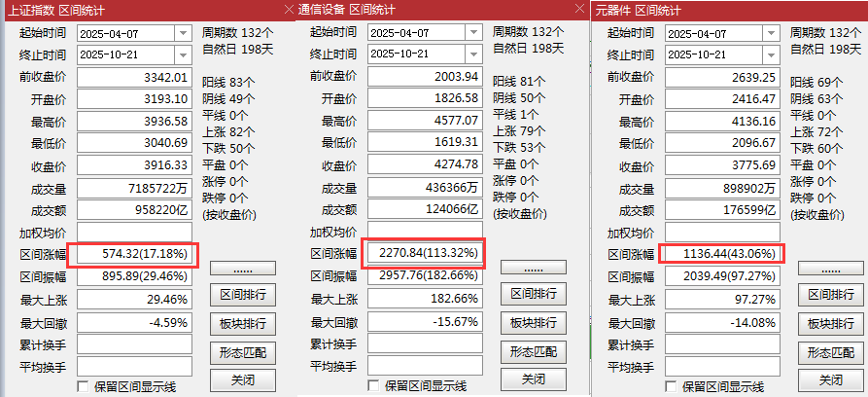Click 最大回撤 field -4.59%
The width and height of the screenshot is (868, 397).
tap(134, 322)
